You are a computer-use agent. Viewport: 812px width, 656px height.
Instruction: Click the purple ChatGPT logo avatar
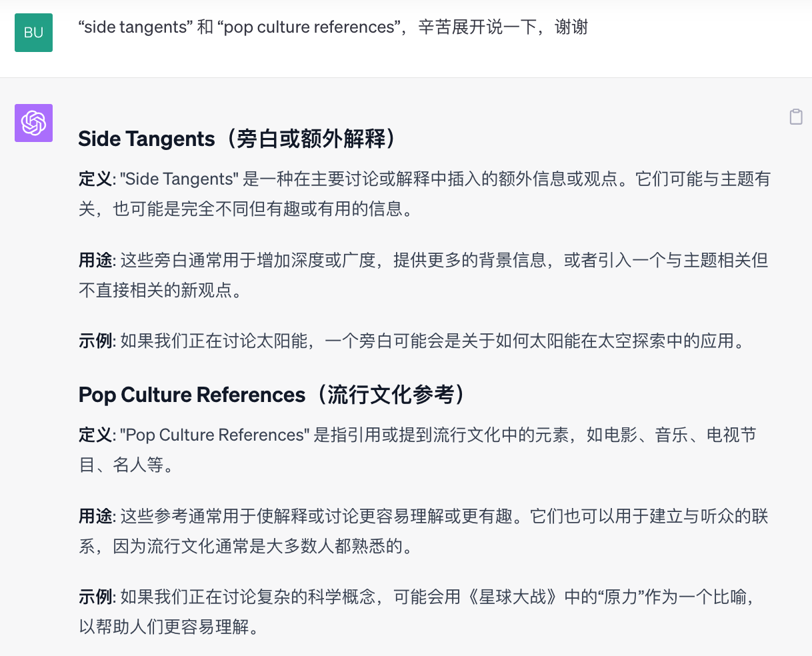[x=33, y=123]
